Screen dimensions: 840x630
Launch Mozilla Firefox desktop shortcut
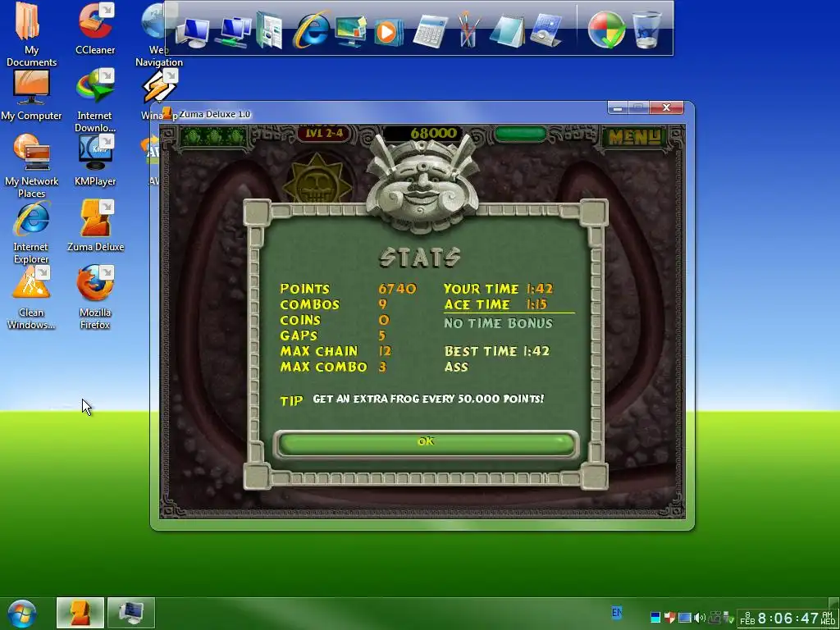(95, 297)
